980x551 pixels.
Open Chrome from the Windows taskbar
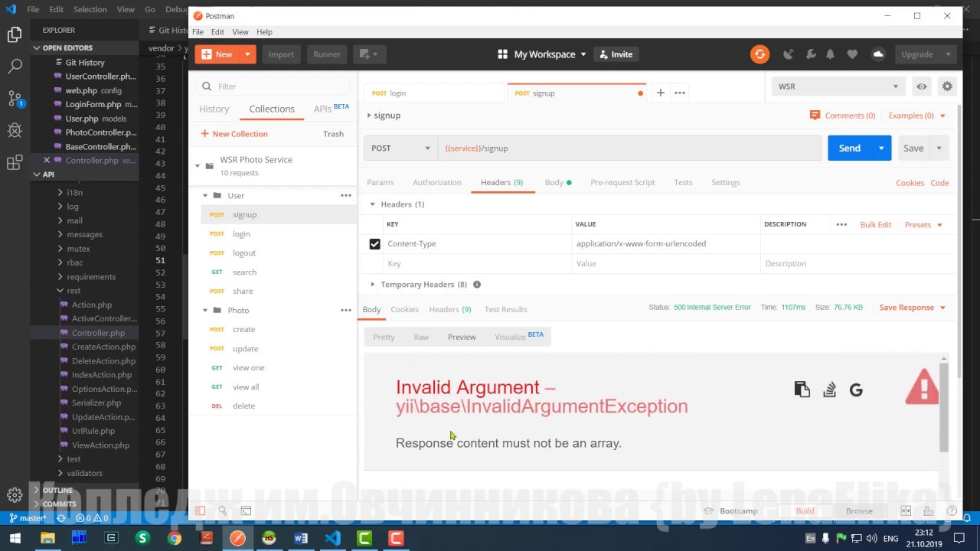click(x=175, y=539)
